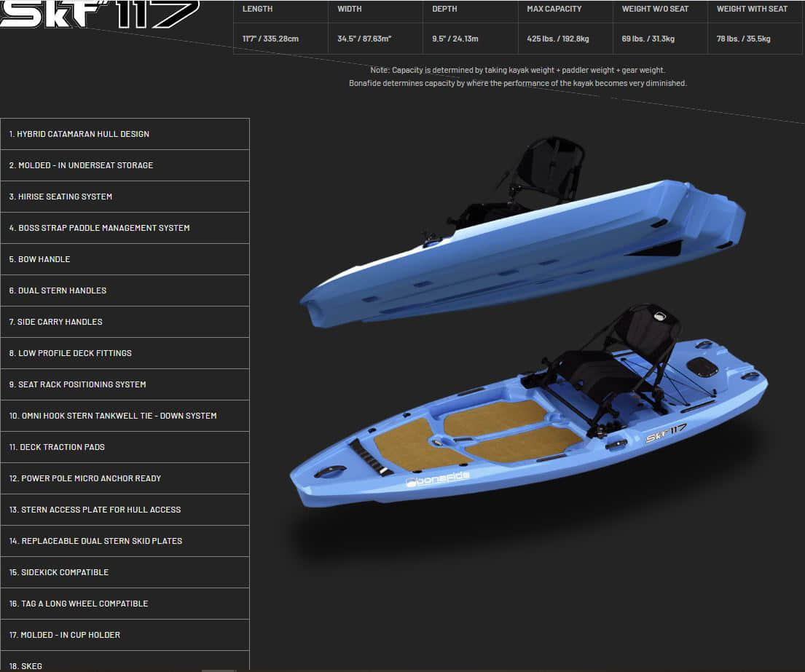Open Molded-In Underseat Storage feature
805x672 pixels.
tap(125, 165)
